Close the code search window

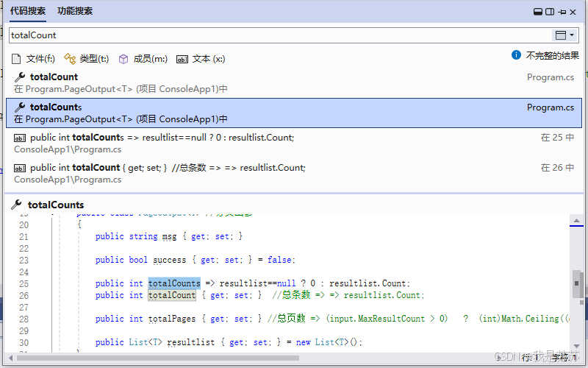(573, 12)
